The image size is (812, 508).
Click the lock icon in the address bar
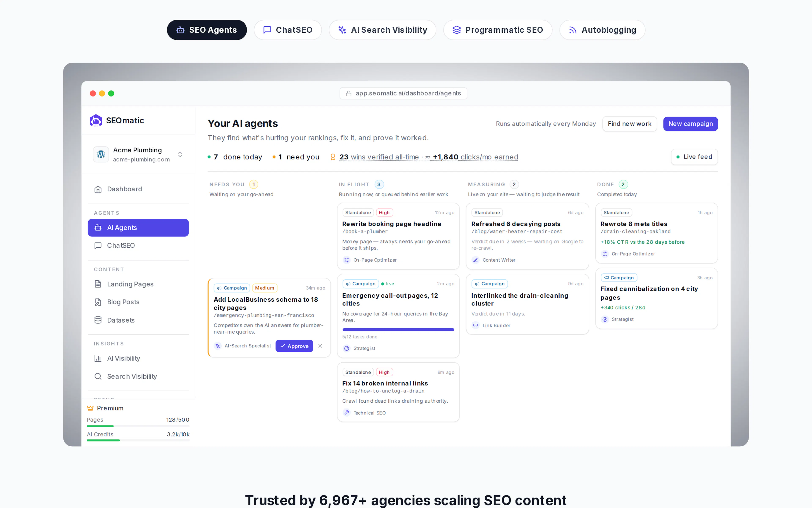349,93
